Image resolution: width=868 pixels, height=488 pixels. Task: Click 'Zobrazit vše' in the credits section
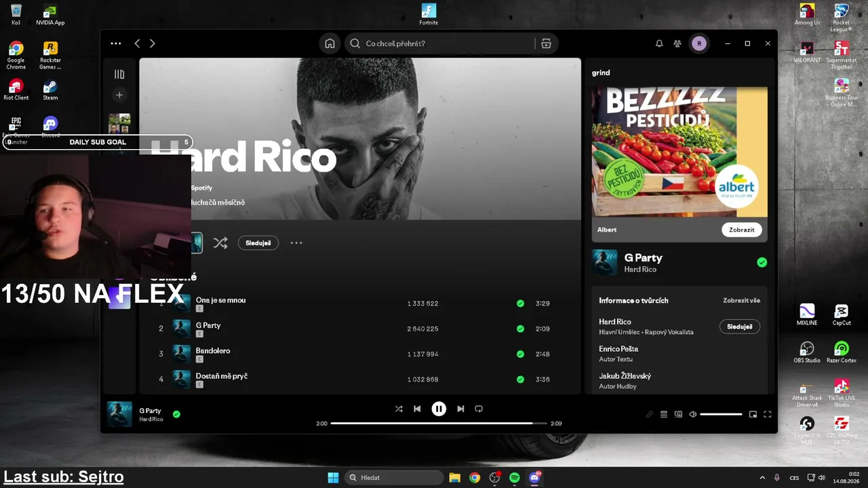point(741,300)
